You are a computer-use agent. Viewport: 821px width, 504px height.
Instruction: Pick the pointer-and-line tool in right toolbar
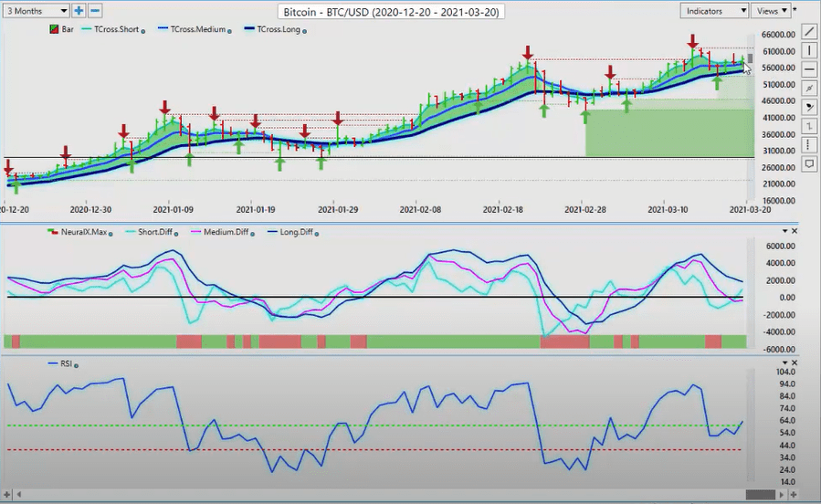click(x=809, y=108)
